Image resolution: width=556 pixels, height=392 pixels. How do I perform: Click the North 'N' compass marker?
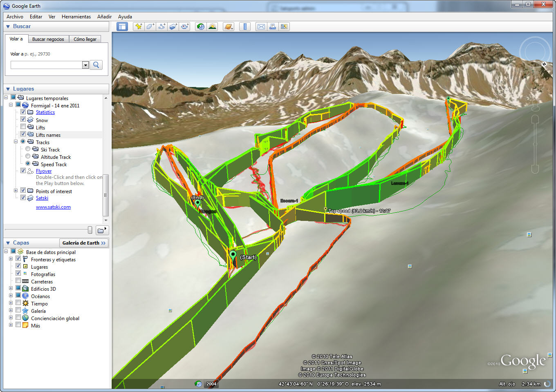544,64
